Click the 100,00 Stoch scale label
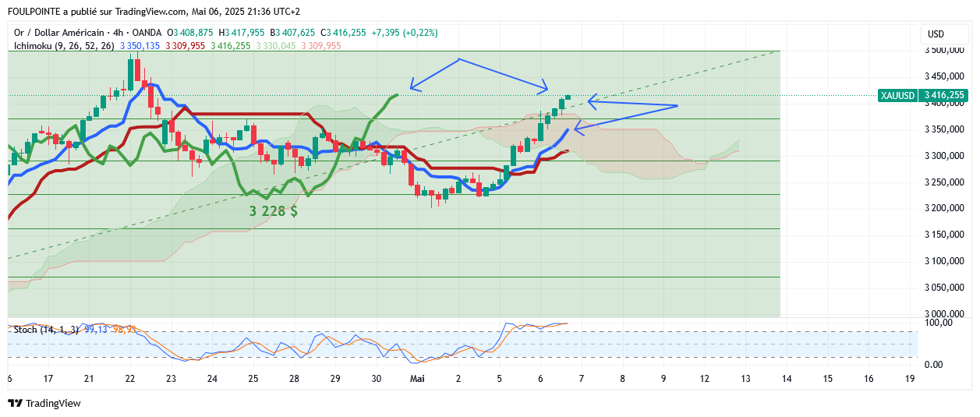Screen dimensions: 980x417 [939, 323]
